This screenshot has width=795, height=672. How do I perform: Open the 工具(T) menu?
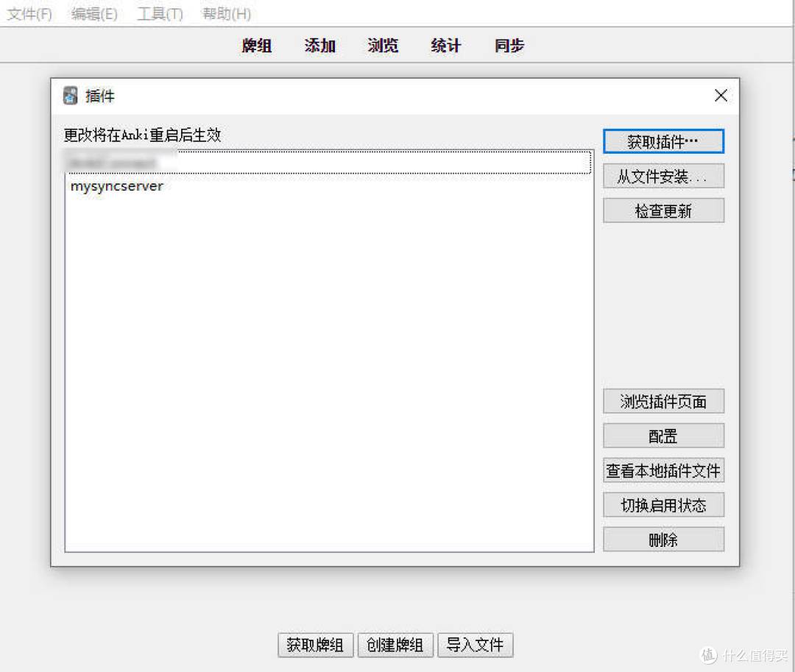coord(159,13)
